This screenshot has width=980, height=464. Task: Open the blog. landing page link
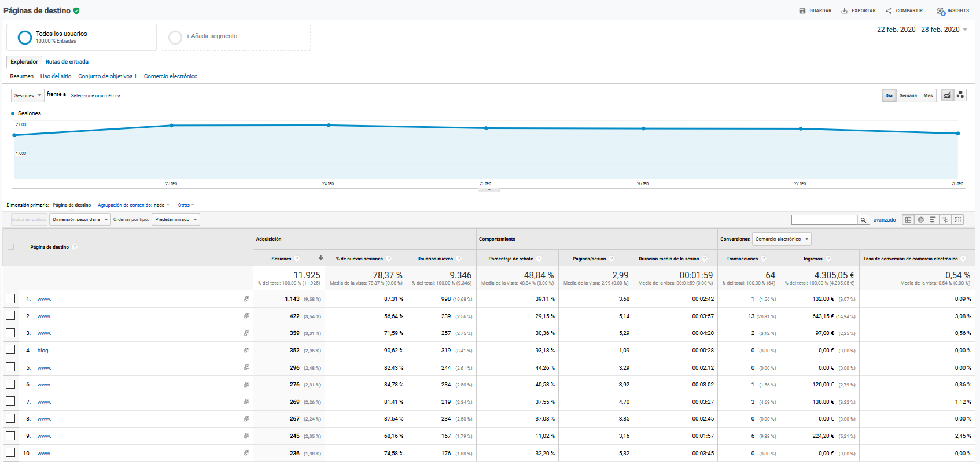[43, 351]
